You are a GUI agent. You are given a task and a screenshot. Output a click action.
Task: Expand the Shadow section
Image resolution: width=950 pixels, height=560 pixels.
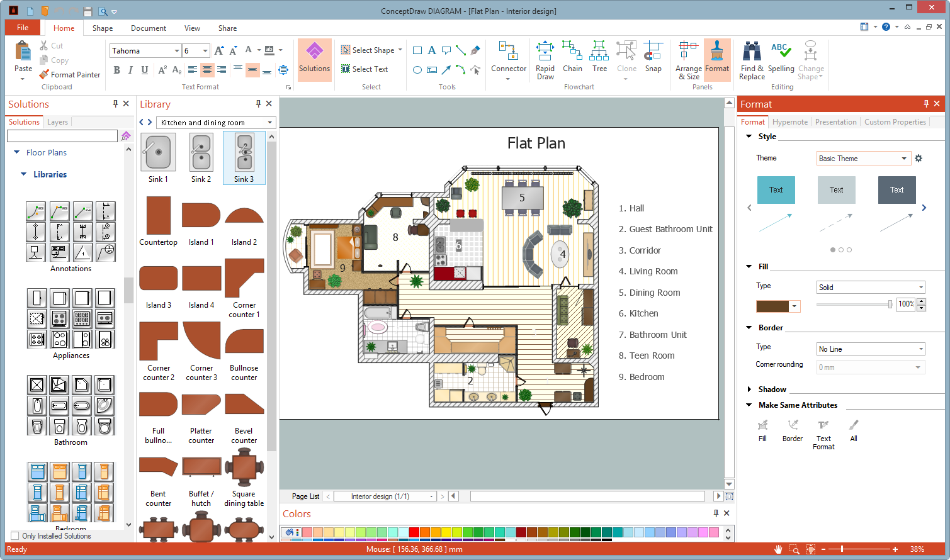pyautogui.click(x=749, y=389)
